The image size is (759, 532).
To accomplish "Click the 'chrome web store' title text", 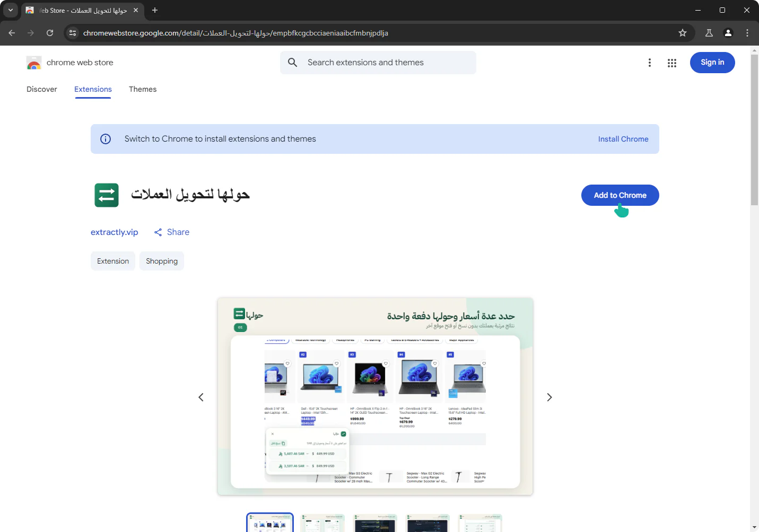I will coord(80,63).
